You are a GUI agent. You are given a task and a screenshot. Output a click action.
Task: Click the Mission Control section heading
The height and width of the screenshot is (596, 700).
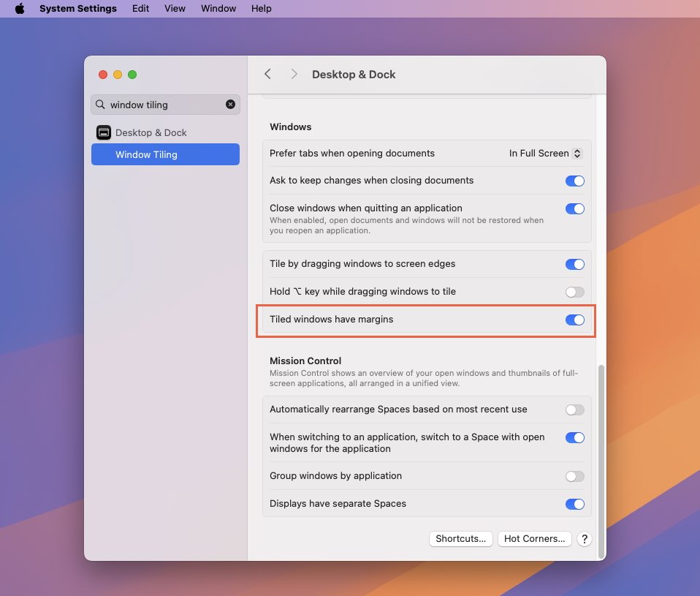[305, 361]
